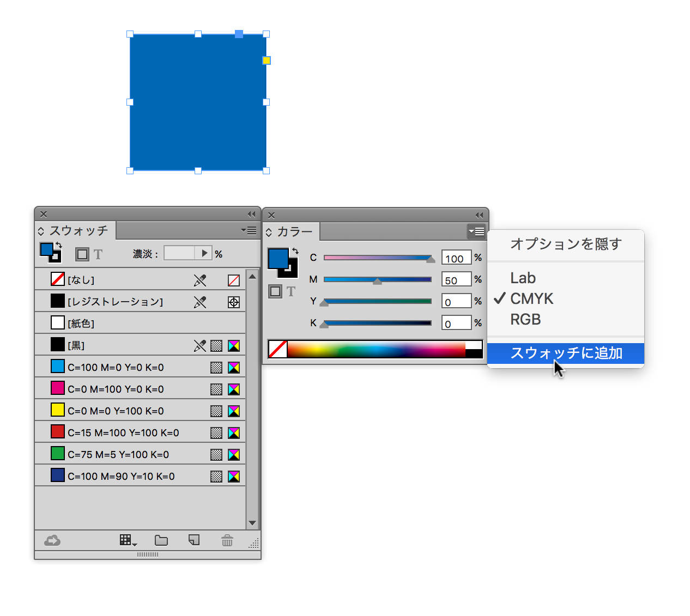
Task: Click the M magenta slider handle
Action: (377, 282)
